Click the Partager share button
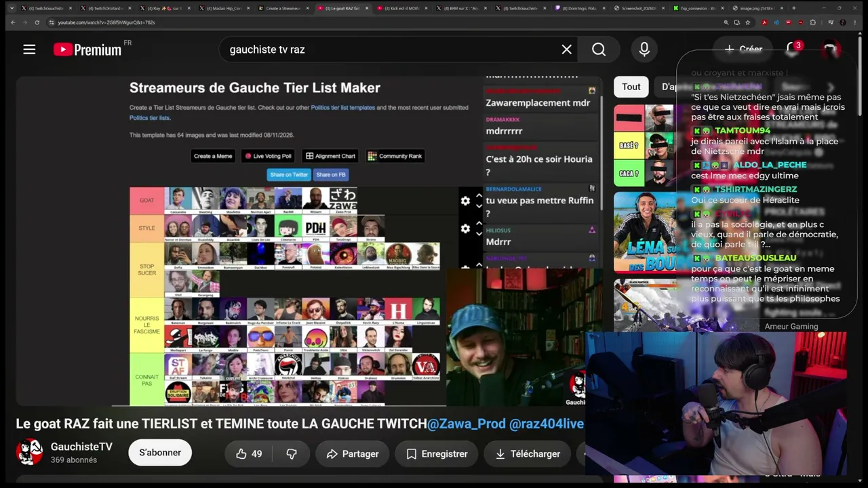This screenshot has height=488, width=868. [353, 454]
